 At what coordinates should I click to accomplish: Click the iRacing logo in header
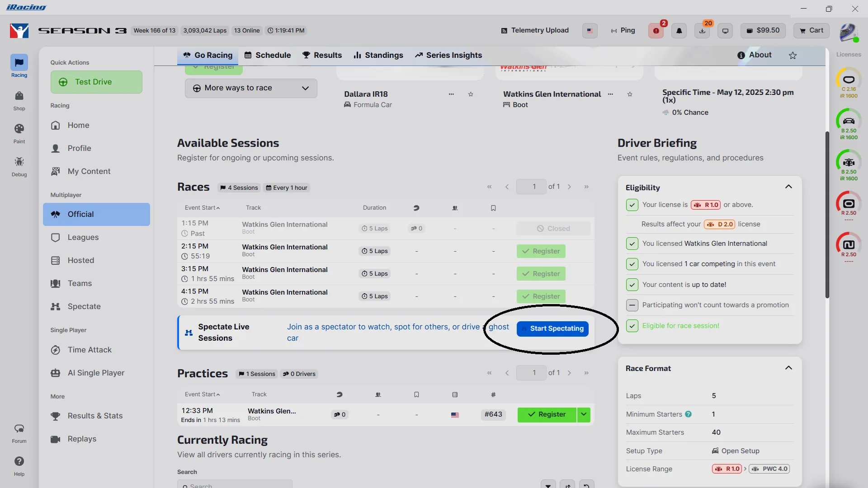[19, 31]
